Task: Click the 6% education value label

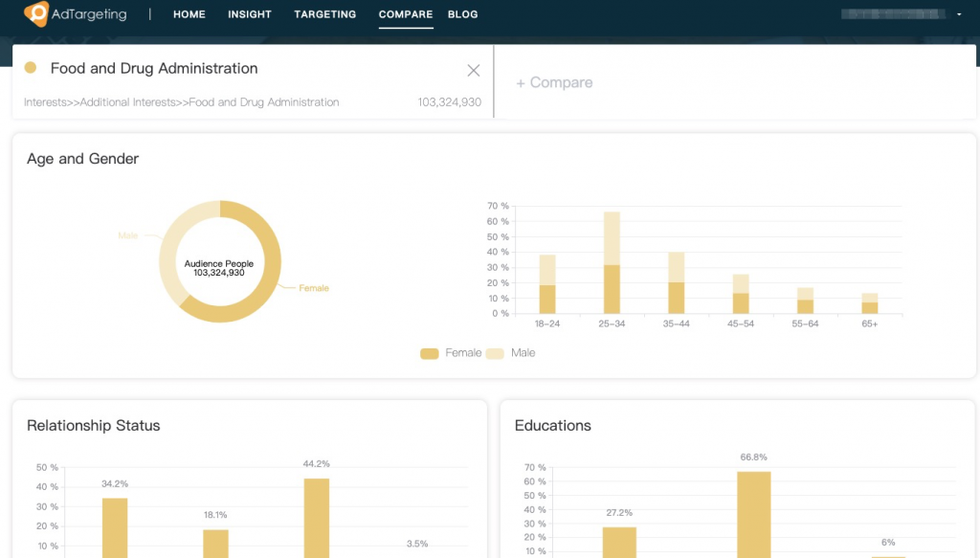Action: point(888,543)
